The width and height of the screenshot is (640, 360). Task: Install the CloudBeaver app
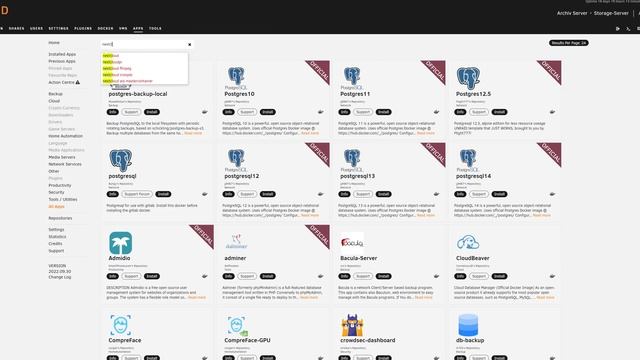click(x=499, y=276)
